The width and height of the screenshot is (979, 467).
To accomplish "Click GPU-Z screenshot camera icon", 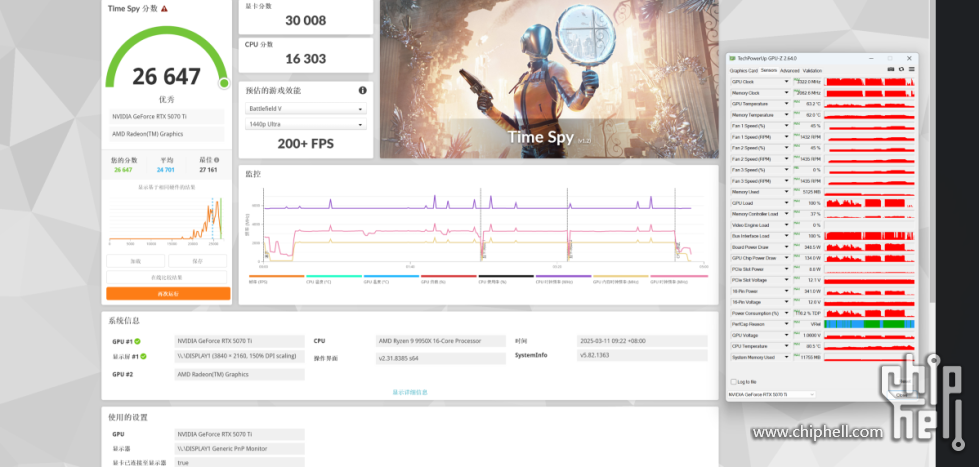I will (x=891, y=70).
